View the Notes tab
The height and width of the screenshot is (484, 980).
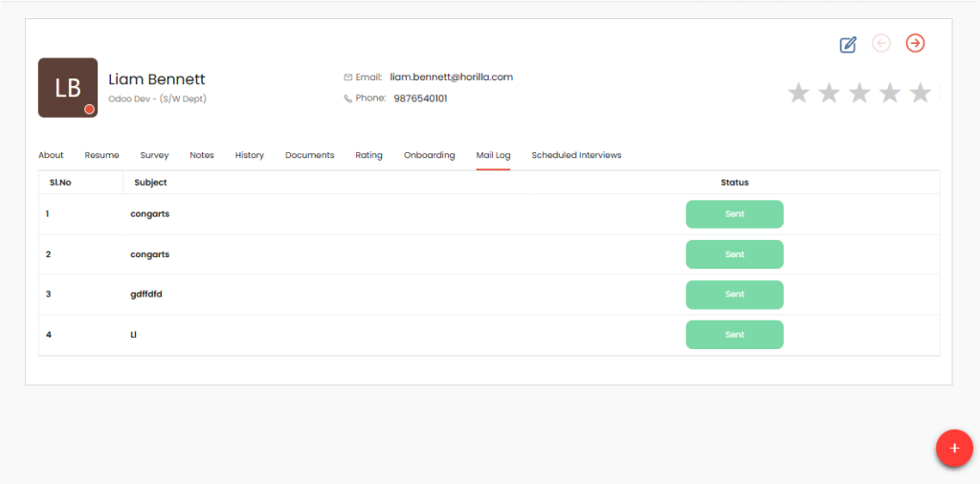202,155
